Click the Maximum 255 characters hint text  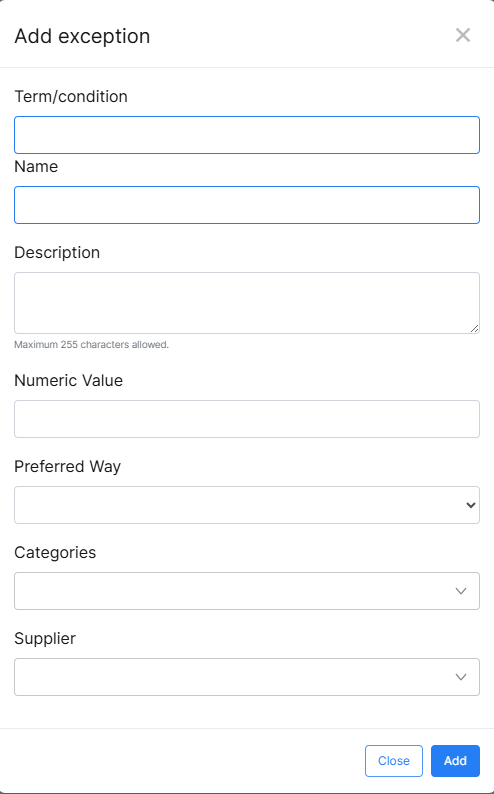click(92, 345)
